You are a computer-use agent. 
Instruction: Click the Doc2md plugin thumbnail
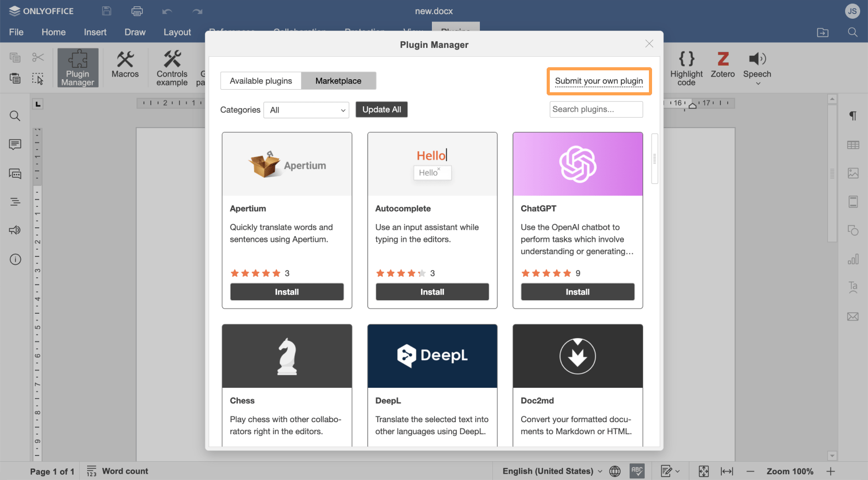578,356
